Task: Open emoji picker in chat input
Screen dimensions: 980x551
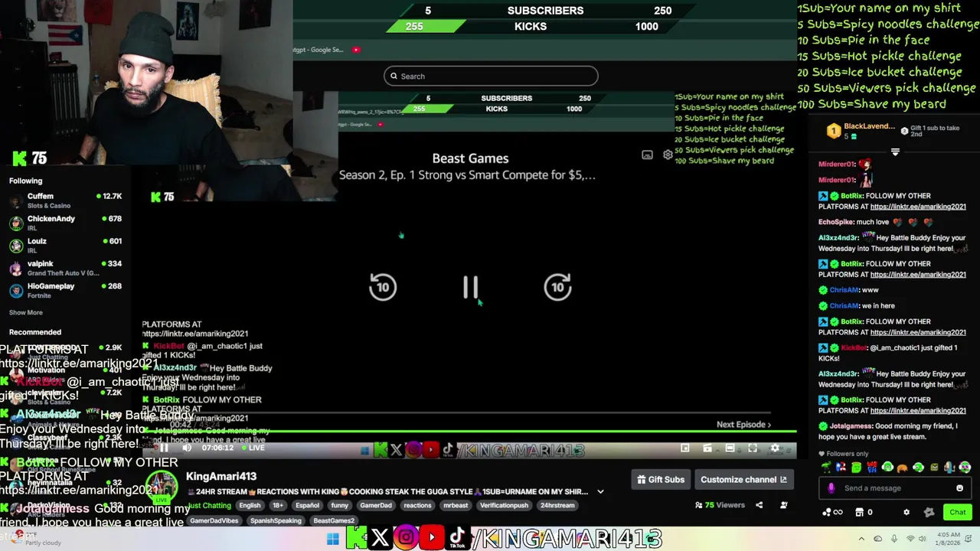Action: [x=959, y=488]
